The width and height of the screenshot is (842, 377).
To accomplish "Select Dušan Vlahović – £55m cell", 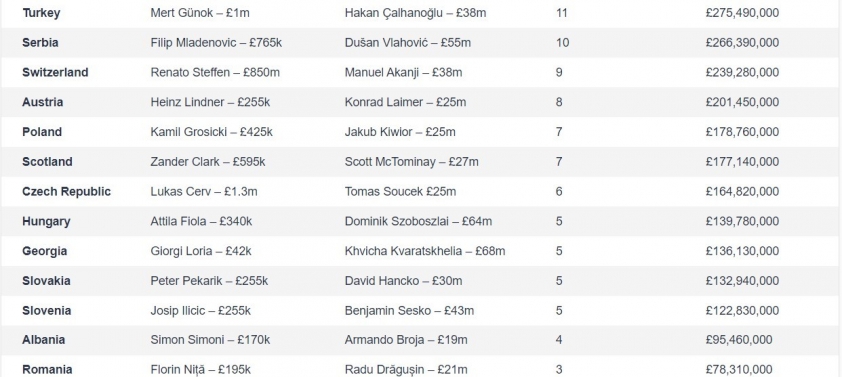I will (x=408, y=42).
